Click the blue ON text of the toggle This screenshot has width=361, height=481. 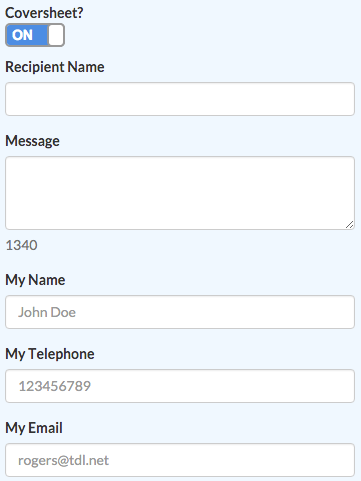[x=22, y=35]
